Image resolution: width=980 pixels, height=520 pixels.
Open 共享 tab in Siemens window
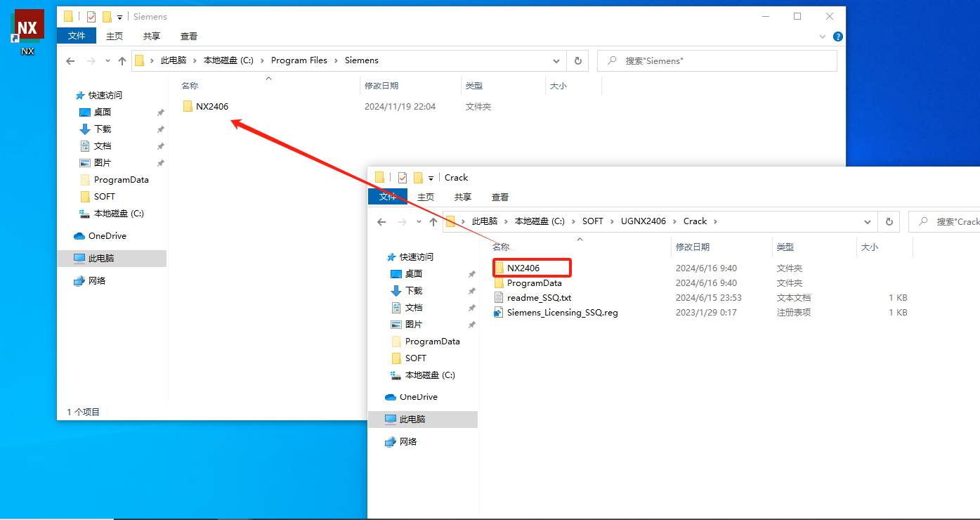(152, 36)
